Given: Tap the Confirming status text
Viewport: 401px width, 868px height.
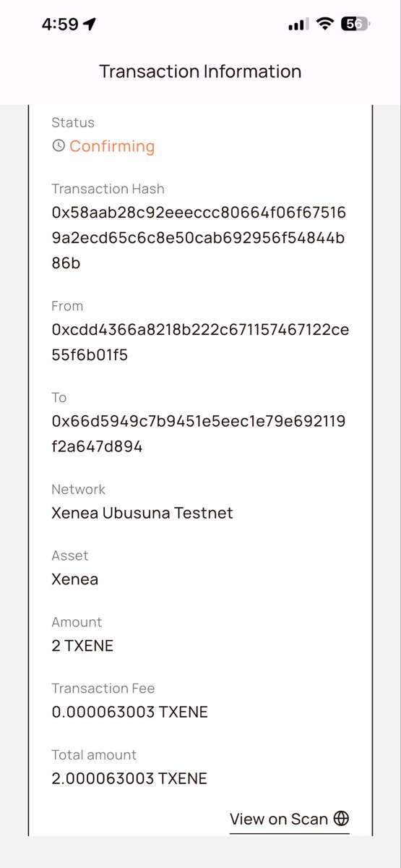Looking at the screenshot, I should 112,146.
